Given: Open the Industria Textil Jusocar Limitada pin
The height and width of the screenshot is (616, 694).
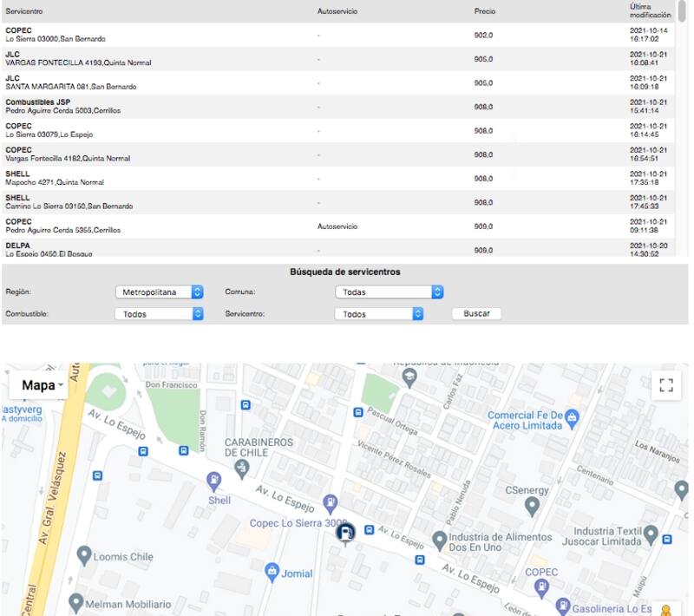Looking at the screenshot, I should (650, 535).
